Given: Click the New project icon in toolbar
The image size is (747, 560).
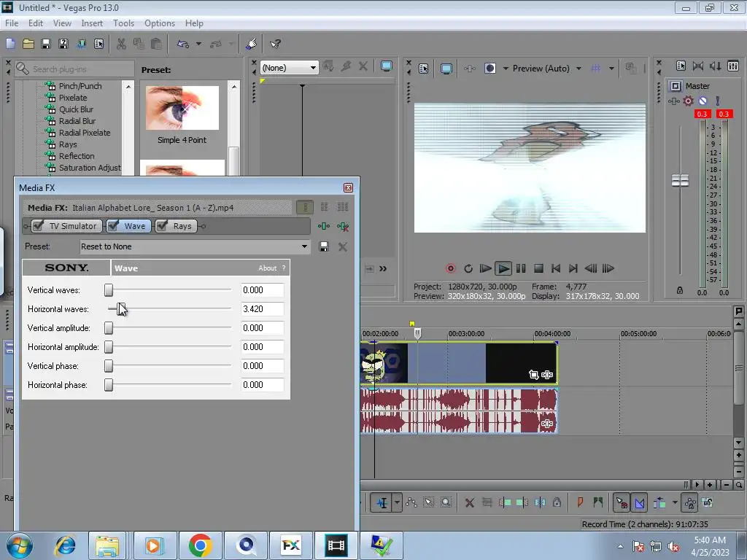Looking at the screenshot, I should click(10, 44).
